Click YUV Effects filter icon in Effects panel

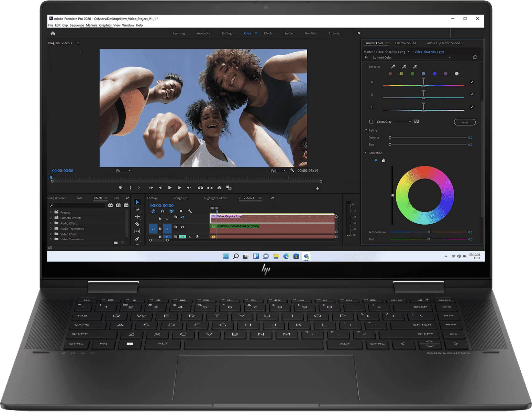pyautogui.click(x=126, y=205)
